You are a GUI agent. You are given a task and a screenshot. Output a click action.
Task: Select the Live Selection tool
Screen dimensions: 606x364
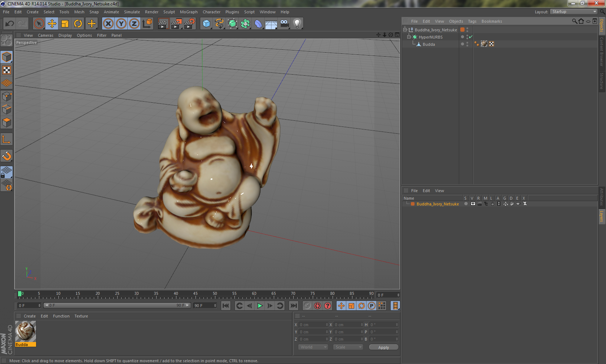[x=39, y=24]
